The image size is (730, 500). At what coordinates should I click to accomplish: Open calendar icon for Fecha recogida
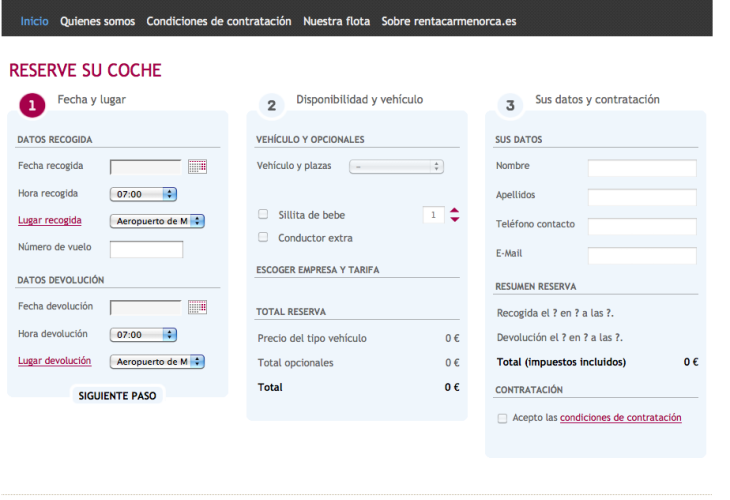(197, 166)
